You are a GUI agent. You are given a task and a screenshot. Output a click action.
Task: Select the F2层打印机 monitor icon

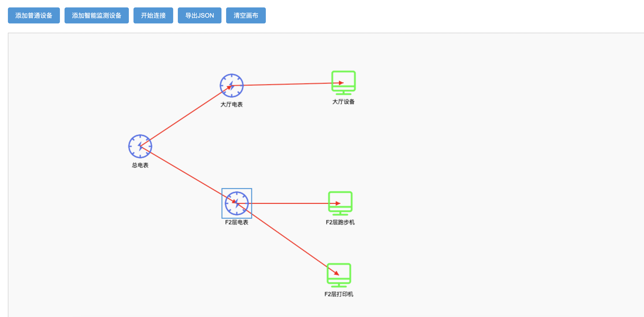(339, 275)
